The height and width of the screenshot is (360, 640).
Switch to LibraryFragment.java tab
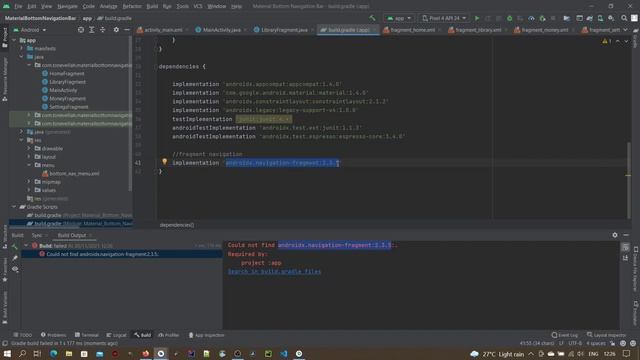(284, 30)
